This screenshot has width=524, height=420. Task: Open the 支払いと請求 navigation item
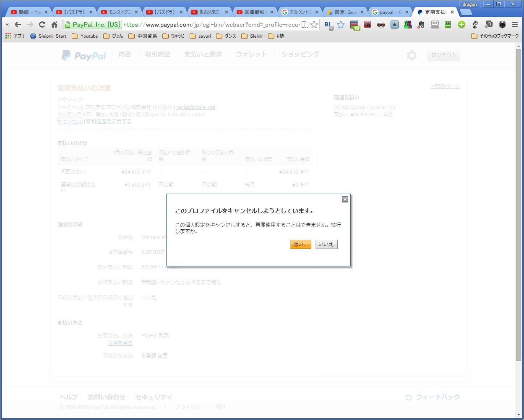click(x=203, y=54)
